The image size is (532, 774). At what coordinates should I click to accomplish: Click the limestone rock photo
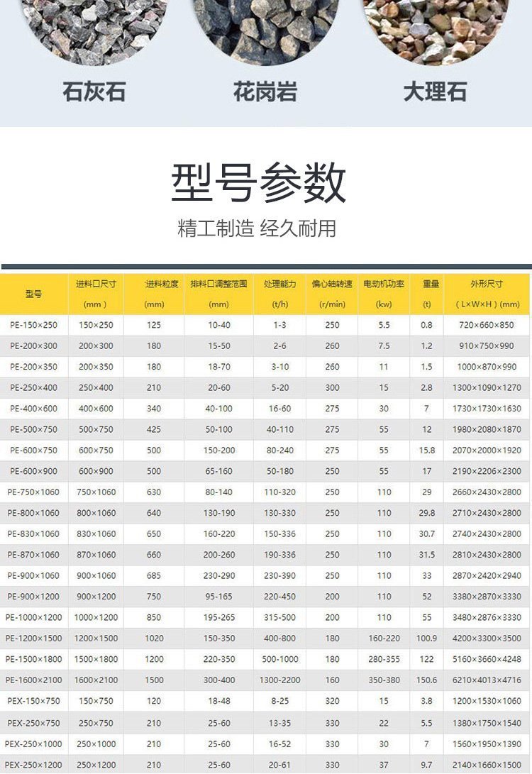tap(94, 28)
